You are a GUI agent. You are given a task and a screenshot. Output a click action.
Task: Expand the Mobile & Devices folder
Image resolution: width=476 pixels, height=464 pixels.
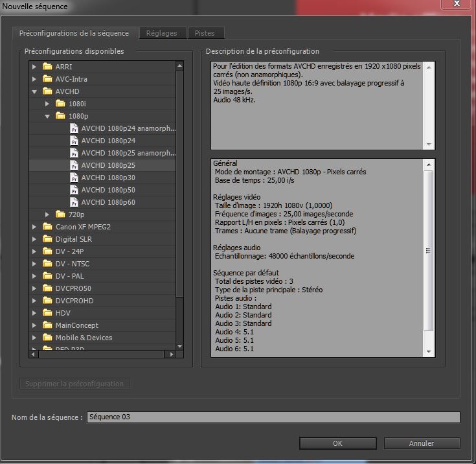click(x=34, y=338)
